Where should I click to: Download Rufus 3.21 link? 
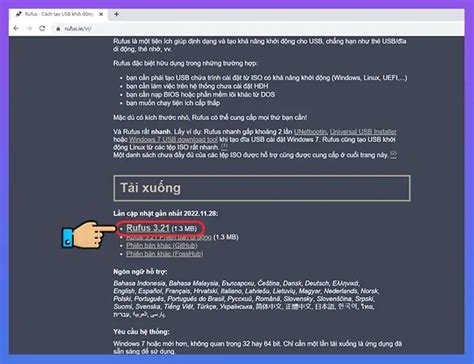point(148,228)
